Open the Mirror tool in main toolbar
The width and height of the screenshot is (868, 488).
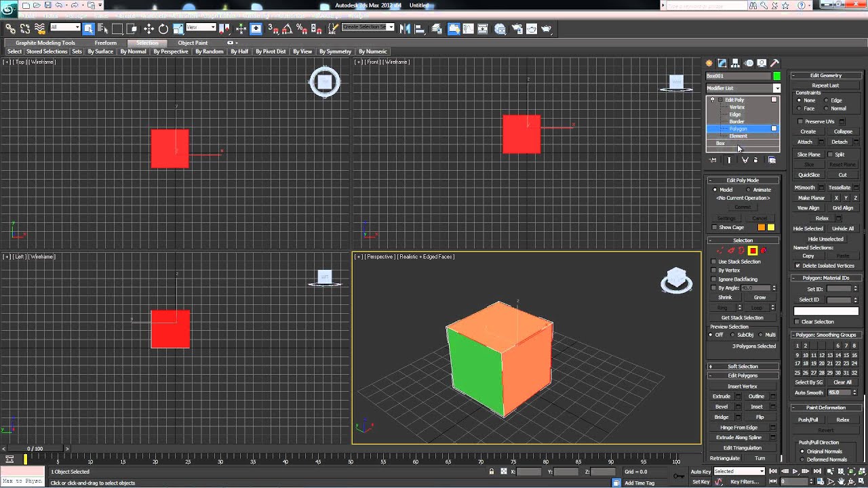405,28
